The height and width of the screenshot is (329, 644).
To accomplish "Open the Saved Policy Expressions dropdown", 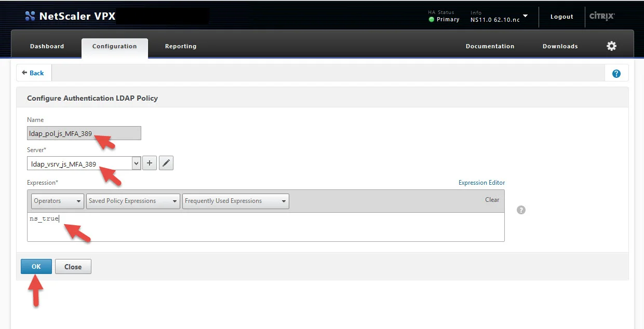I will click(x=133, y=201).
